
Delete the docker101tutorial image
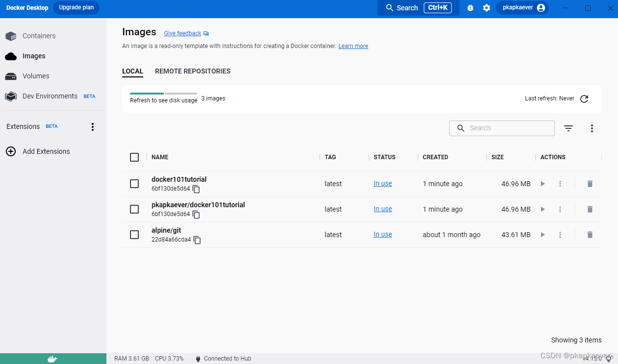[590, 184]
